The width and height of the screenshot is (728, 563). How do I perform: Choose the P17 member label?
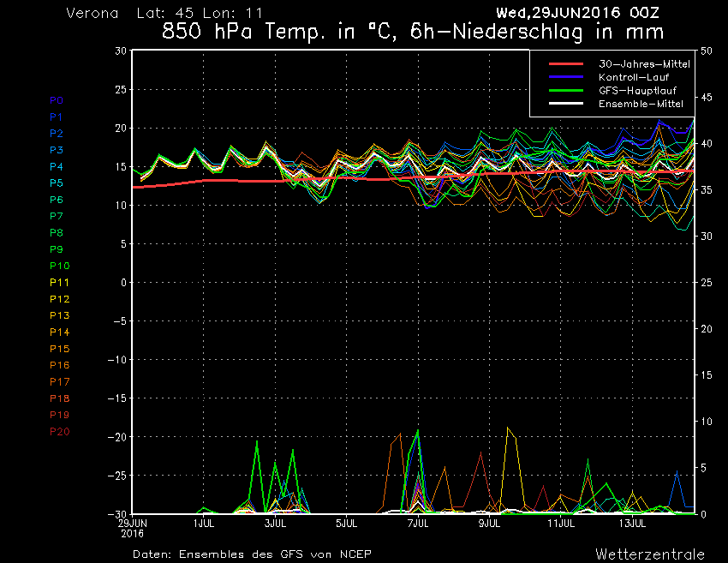point(59,382)
